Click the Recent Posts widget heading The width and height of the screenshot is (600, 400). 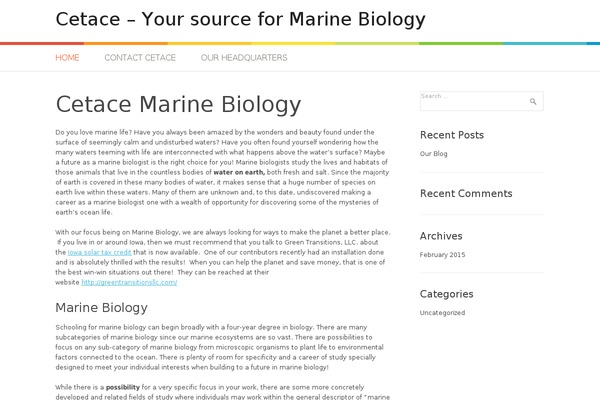452,135
